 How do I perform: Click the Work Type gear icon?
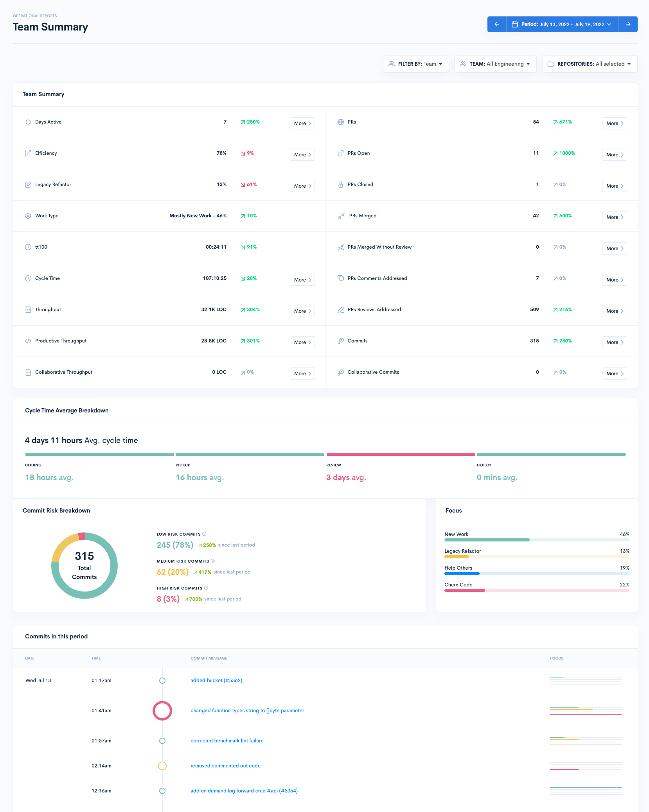coord(28,216)
